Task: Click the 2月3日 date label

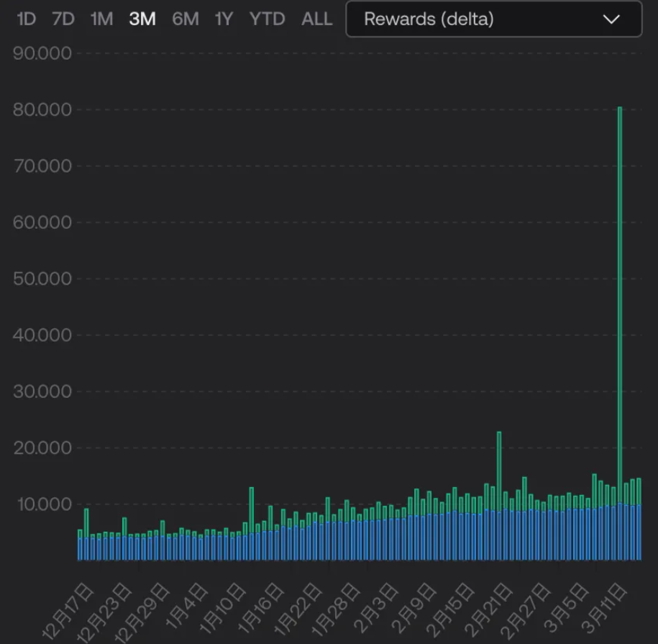Action: 376,607
